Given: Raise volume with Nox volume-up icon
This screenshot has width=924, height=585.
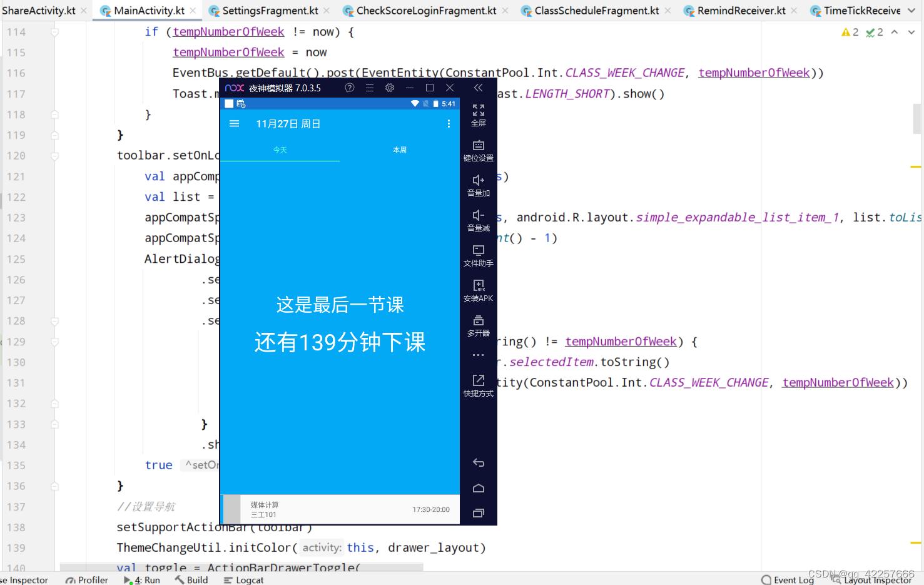Looking at the screenshot, I should (479, 180).
